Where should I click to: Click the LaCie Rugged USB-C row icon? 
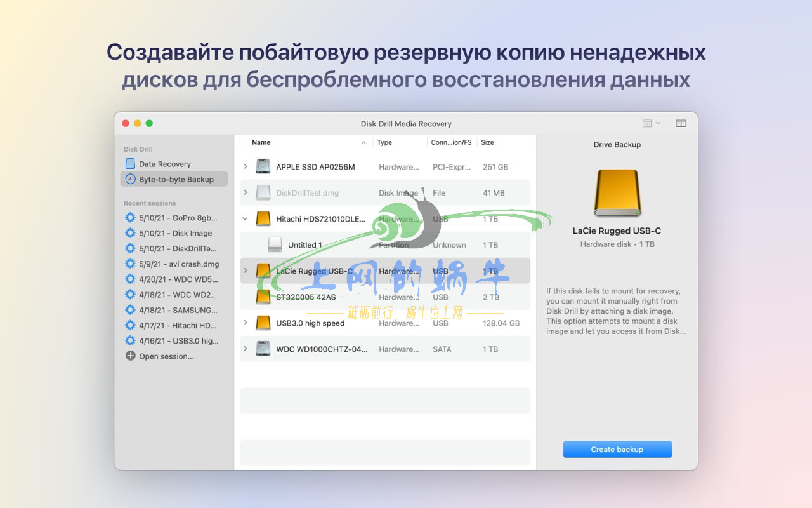pos(263,271)
